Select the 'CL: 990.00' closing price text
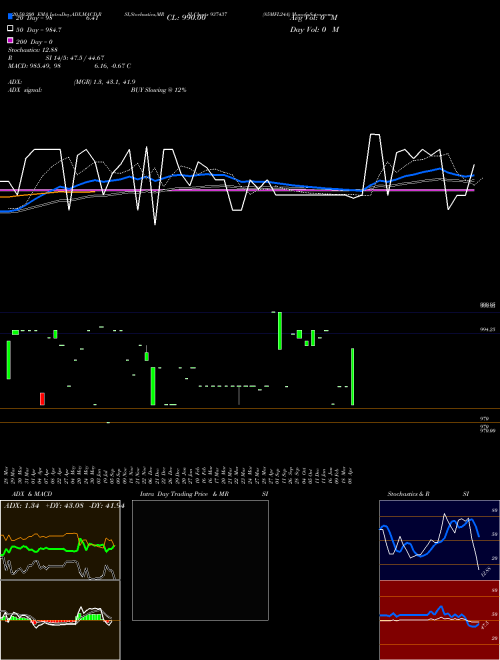The height and width of the screenshot is (660, 500). [x=186, y=18]
